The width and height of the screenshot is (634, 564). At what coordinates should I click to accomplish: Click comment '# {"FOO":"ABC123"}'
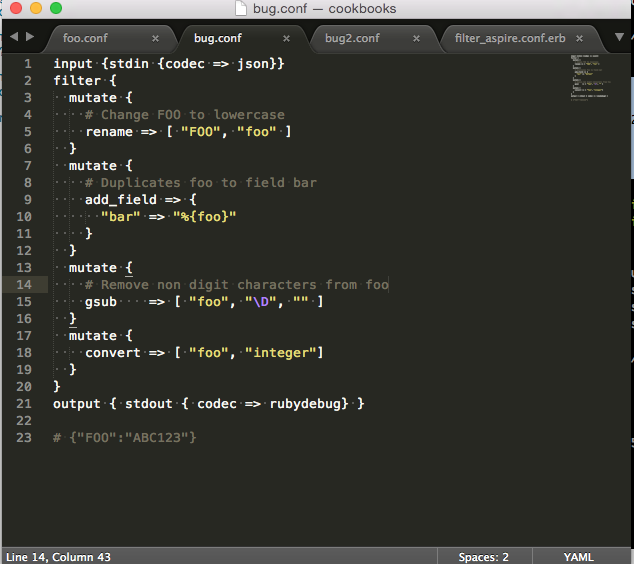point(125,437)
